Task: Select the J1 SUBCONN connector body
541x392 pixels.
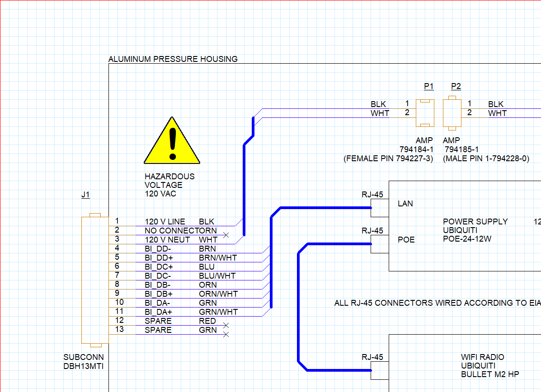Action: (95, 280)
